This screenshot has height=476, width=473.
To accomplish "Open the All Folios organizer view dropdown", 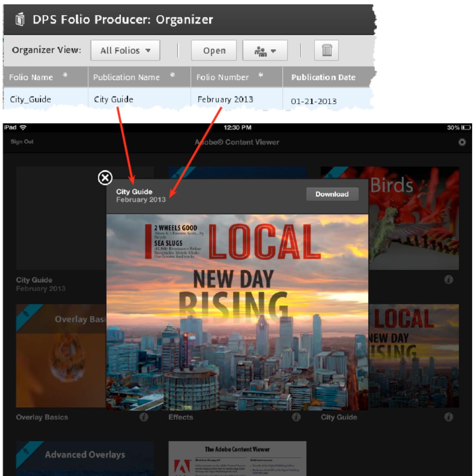I will click(125, 51).
